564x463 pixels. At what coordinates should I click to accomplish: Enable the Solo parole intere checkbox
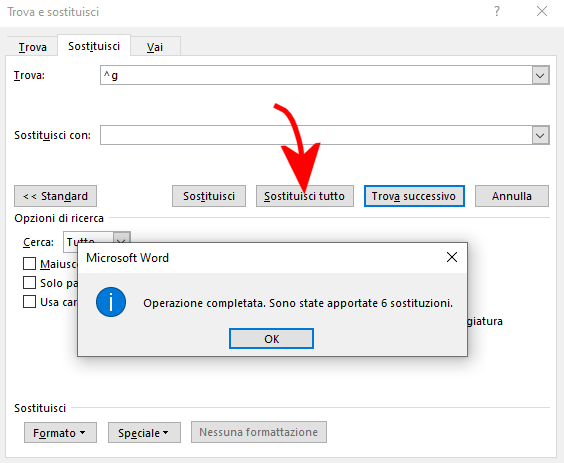[29, 283]
